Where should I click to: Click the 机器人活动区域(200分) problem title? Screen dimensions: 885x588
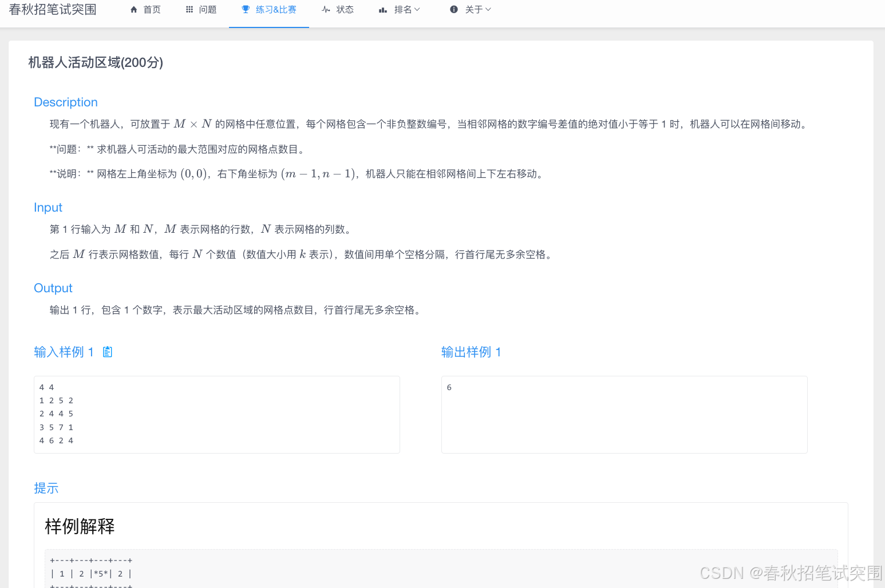click(96, 62)
